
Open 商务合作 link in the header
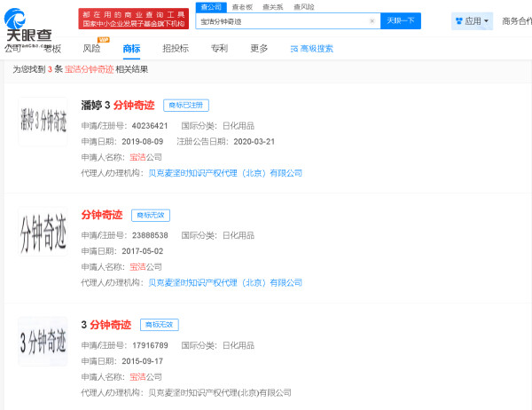tap(517, 21)
